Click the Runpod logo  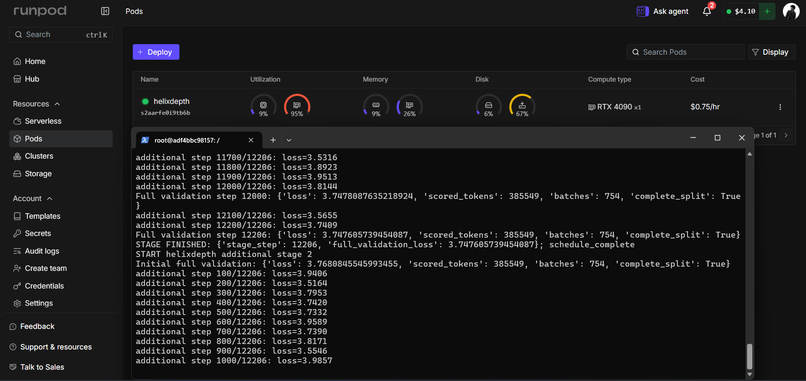[40, 11]
